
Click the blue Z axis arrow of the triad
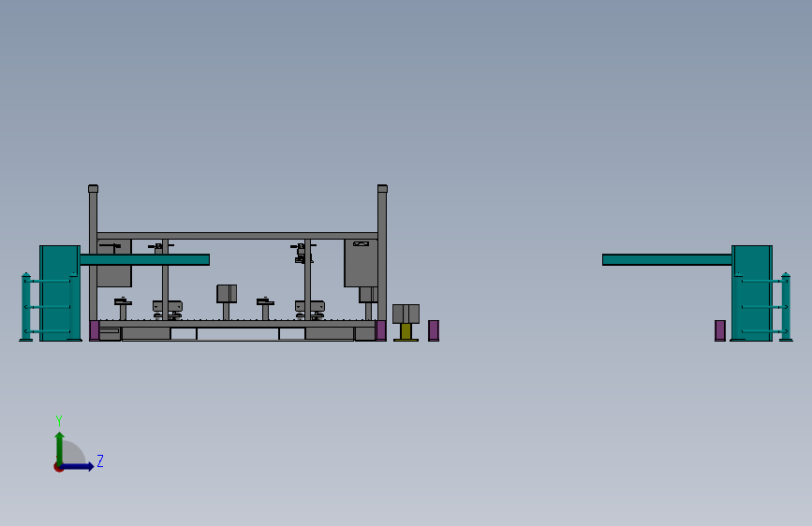78,466
